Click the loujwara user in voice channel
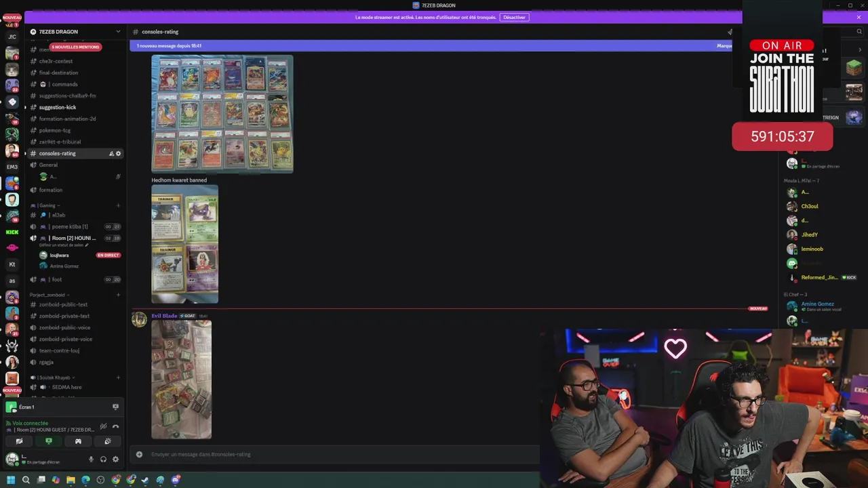The width and height of the screenshot is (868, 488). tap(60, 255)
